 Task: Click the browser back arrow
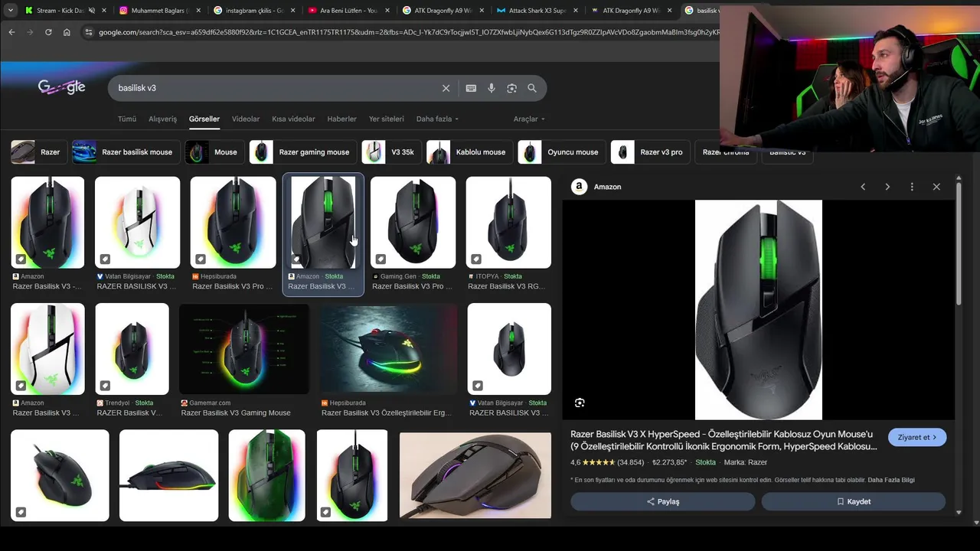coord(11,32)
